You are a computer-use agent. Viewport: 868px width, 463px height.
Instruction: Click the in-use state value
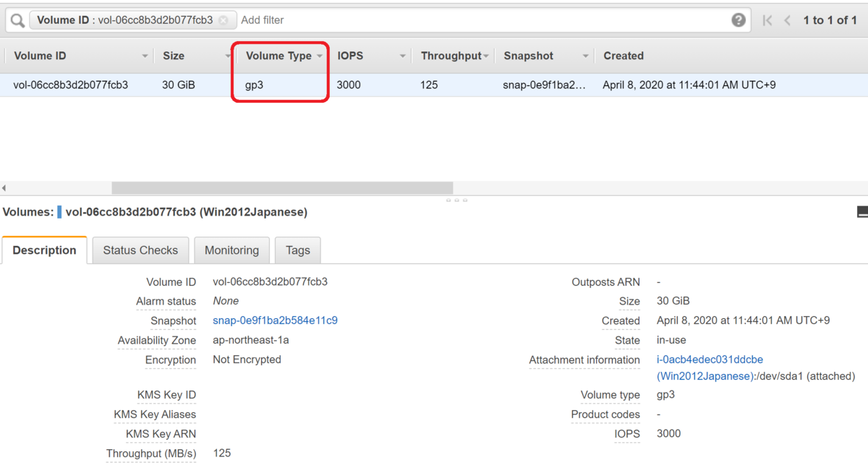tap(671, 340)
